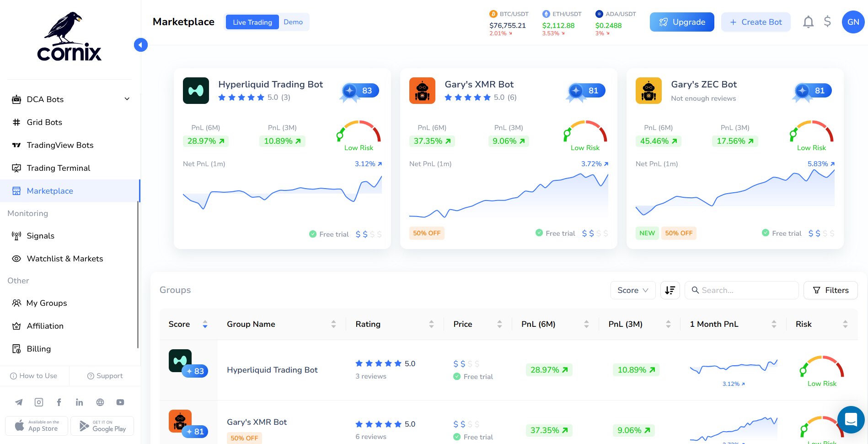Open the GN user avatar menu
This screenshot has width=868, height=444.
tap(853, 22)
